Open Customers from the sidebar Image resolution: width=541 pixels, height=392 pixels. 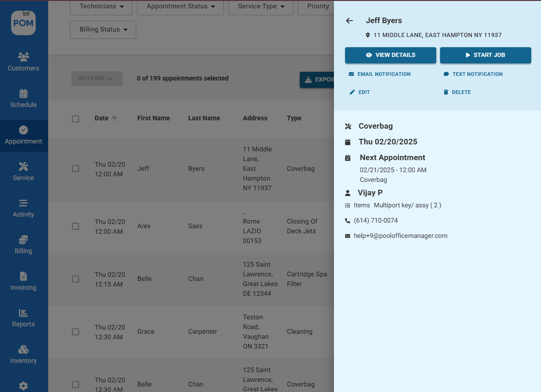[23, 62]
